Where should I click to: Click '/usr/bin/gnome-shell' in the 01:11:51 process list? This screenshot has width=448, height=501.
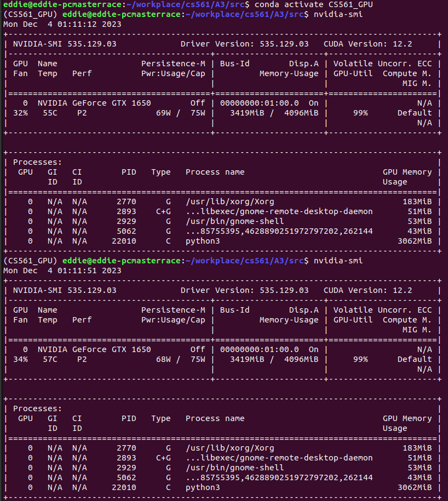click(x=235, y=468)
